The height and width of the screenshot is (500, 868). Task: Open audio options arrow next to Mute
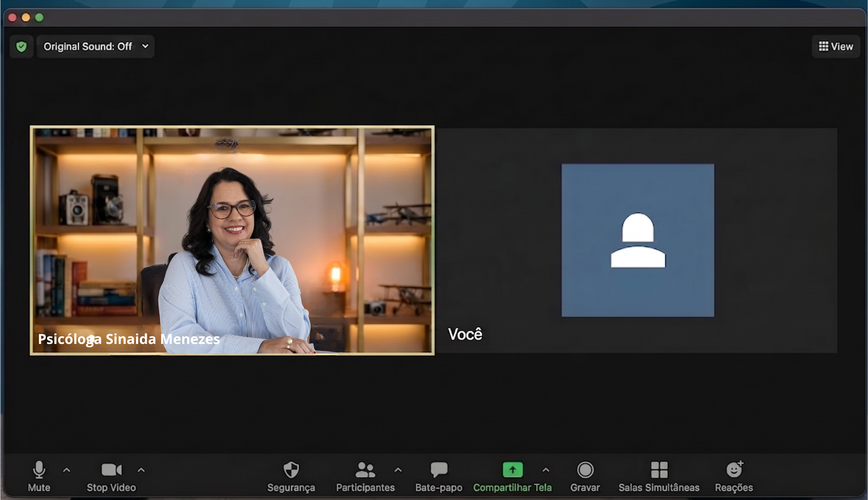coord(67,470)
